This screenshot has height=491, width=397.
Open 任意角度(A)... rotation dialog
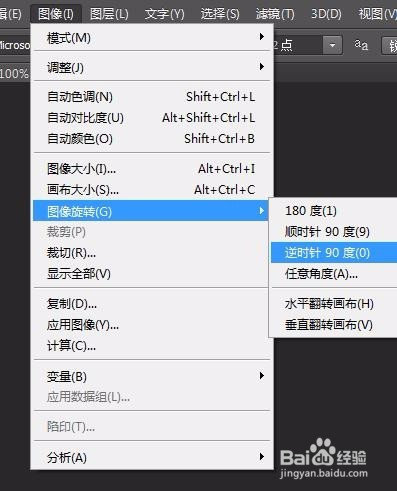[334, 274]
